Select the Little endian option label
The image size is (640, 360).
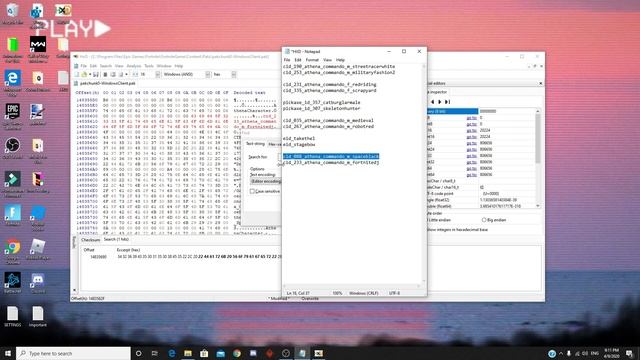click(x=440, y=220)
